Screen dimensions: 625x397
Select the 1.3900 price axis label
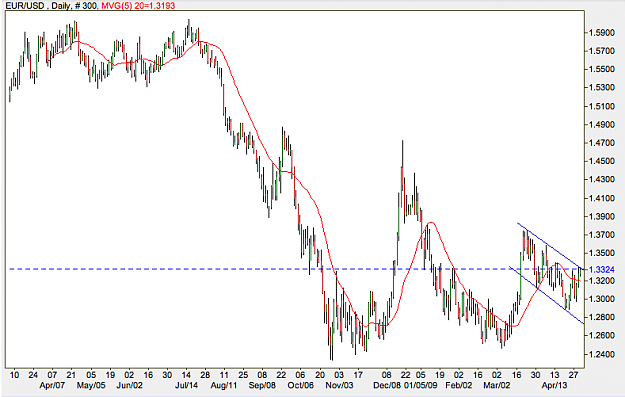(602, 216)
